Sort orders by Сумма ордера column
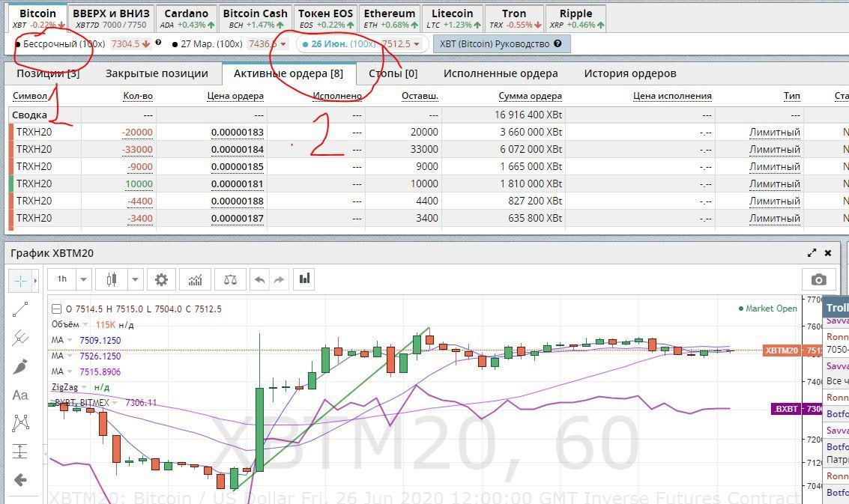This screenshot has height=504, width=849. pyautogui.click(x=530, y=96)
